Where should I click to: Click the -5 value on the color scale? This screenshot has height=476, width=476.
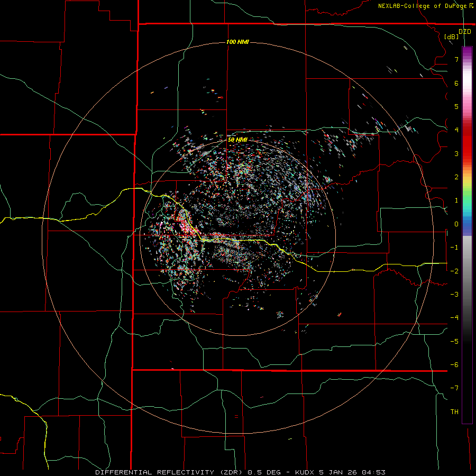[x=454, y=342]
